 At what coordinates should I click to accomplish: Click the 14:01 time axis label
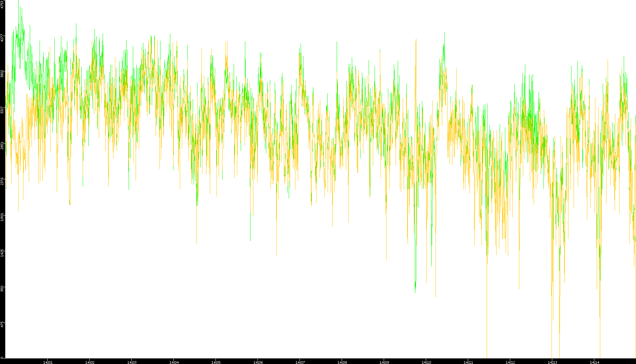[x=48, y=362]
